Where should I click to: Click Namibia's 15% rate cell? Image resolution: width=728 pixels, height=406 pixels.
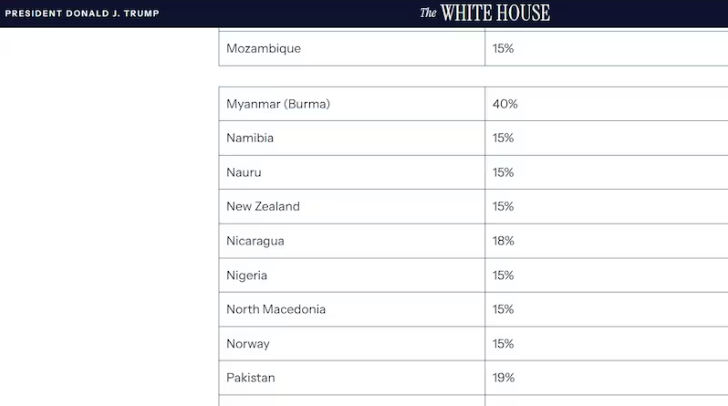(606, 138)
